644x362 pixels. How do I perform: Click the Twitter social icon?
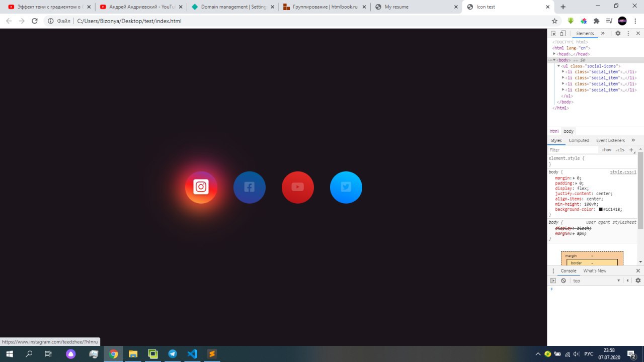pos(346,187)
